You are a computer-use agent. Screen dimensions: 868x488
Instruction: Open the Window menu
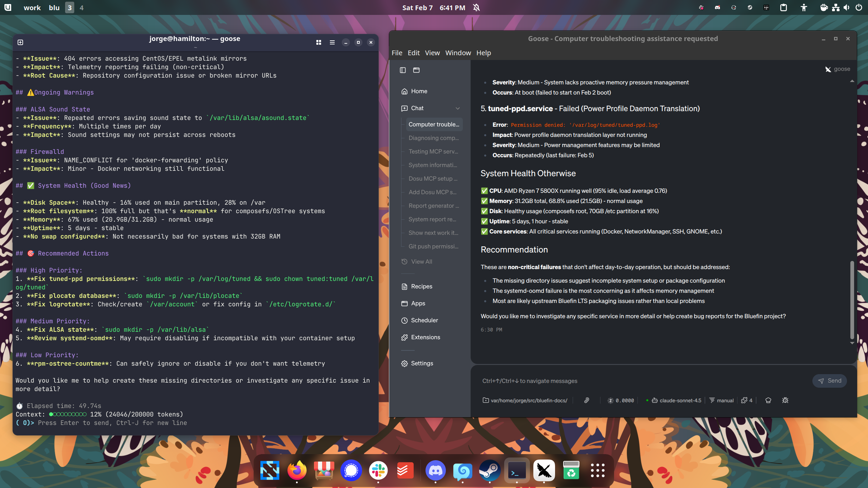coord(458,53)
